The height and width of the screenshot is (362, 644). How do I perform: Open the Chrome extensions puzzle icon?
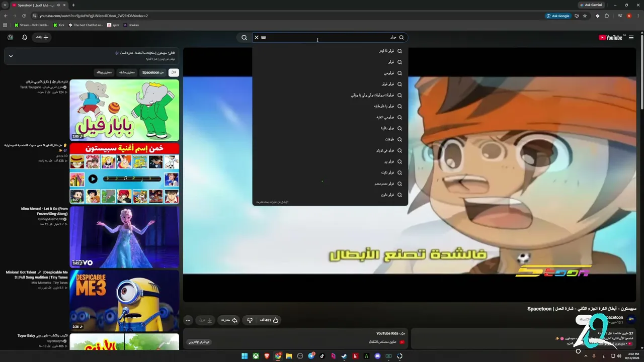tap(606, 16)
